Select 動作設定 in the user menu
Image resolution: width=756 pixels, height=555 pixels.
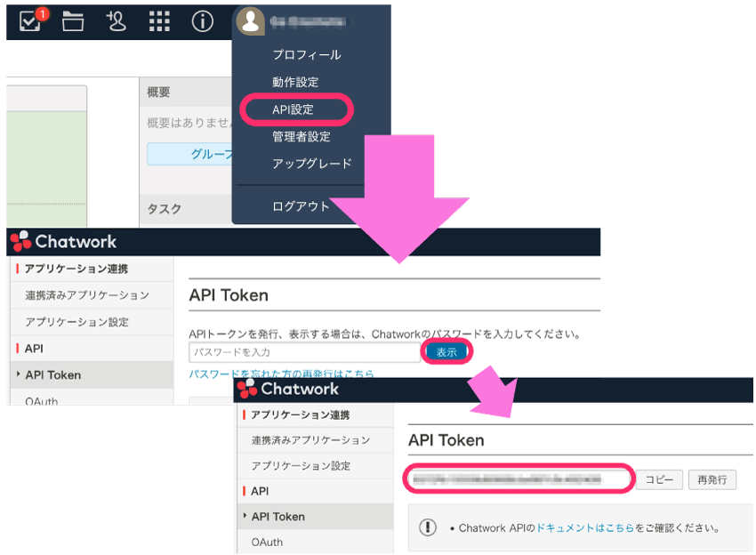(295, 82)
